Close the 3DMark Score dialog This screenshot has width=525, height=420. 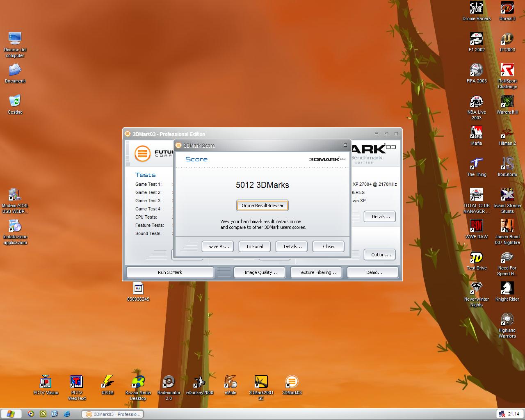pos(328,247)
